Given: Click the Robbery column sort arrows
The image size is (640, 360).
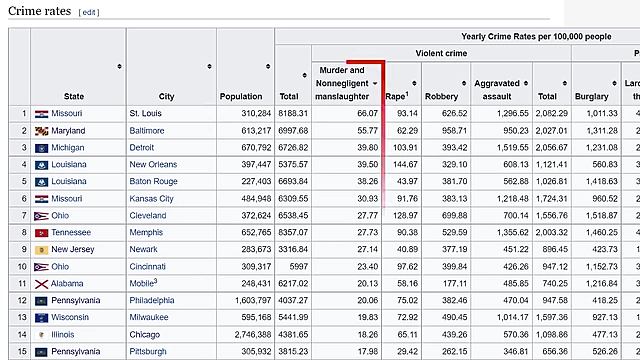Looking at the screenshot, I should point(464,83).
